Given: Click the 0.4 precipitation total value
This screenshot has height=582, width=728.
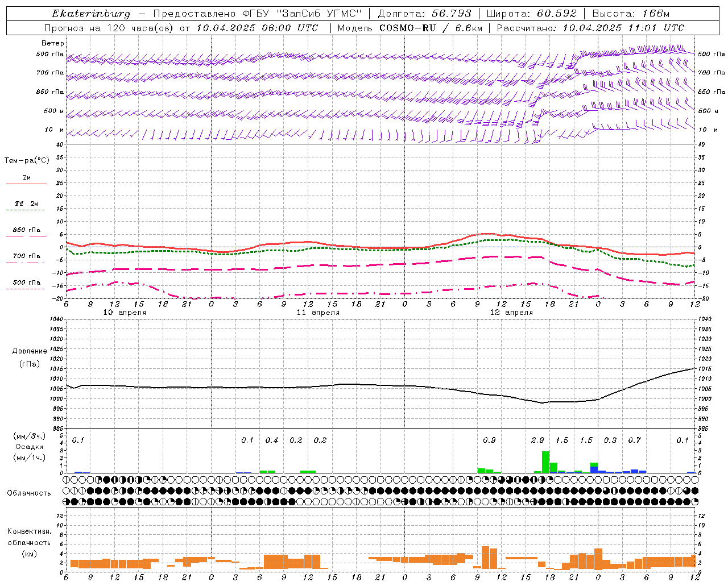Looking at the screenshot, I should (x=272, y=440).
